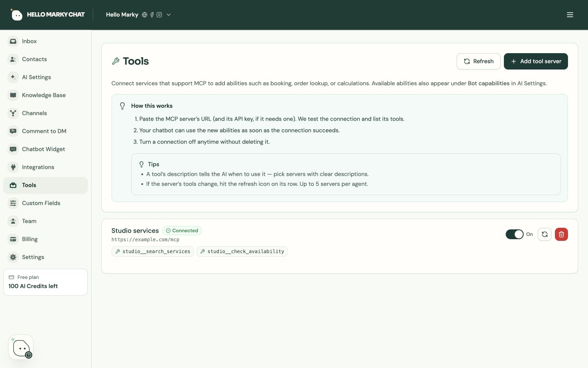The width and height of the screenshot is (588, 368).
Task: Click the Bot capabilities text
Action: pos(489,83)
